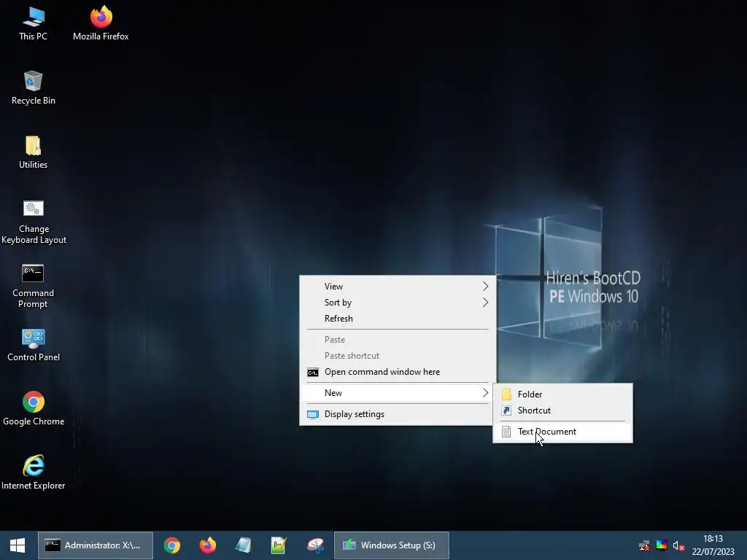
Task: Expand the View submenu
Action: pos(398,286)
